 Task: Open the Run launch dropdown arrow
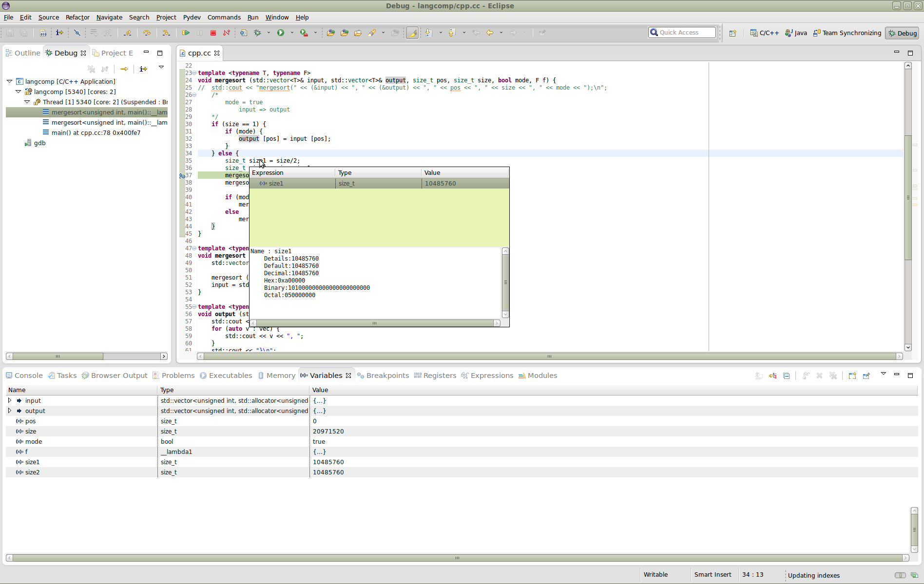pos(292,33)
